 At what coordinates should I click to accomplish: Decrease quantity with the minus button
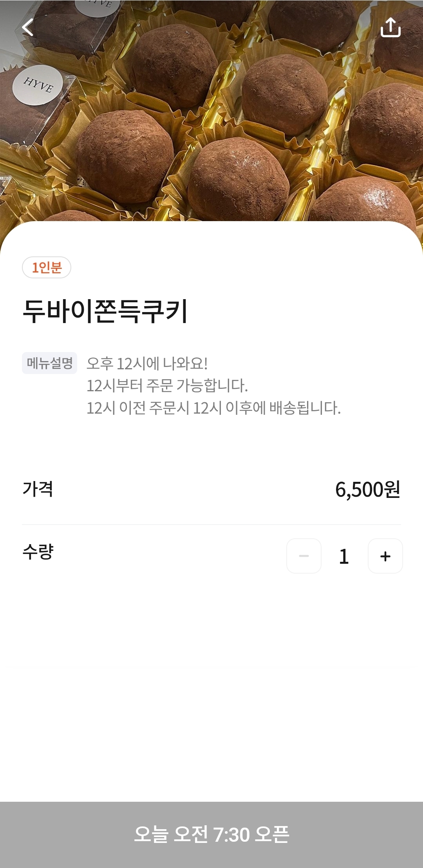click(x=304, y=556)
